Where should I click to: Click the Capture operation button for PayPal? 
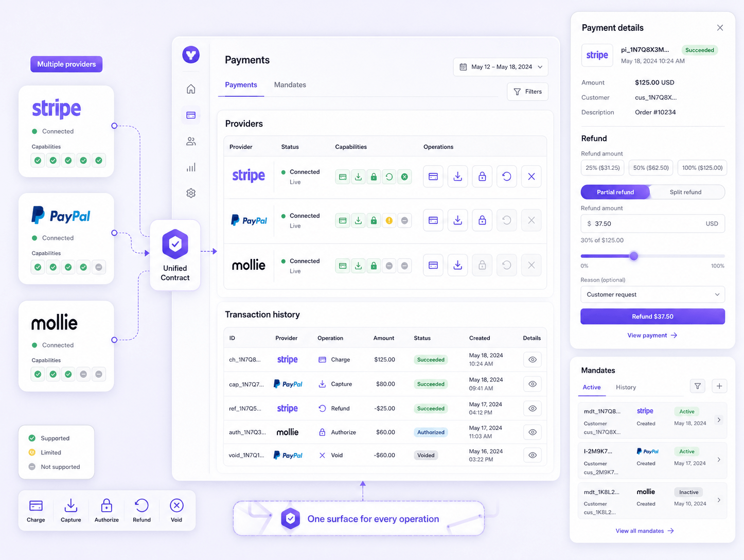click(x=457, y=220)
